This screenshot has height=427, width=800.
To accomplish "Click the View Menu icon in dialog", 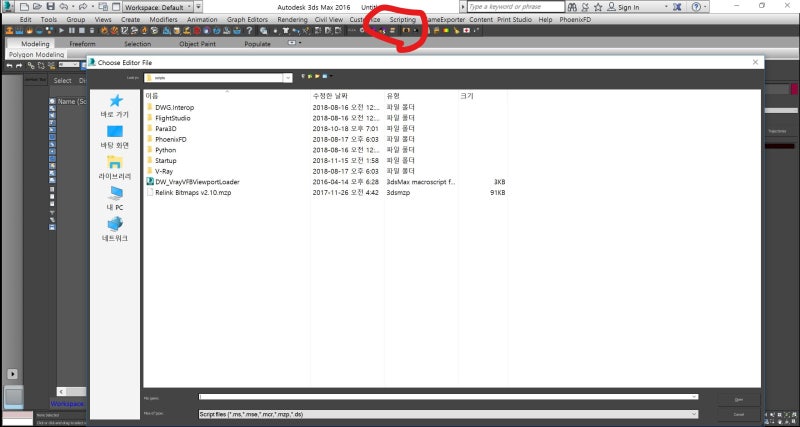I will pos(327,76).
